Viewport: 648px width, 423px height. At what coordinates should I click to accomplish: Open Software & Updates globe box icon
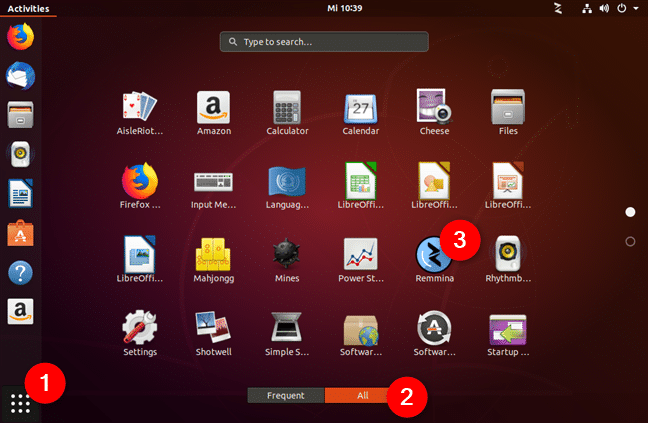coord(361,334)
